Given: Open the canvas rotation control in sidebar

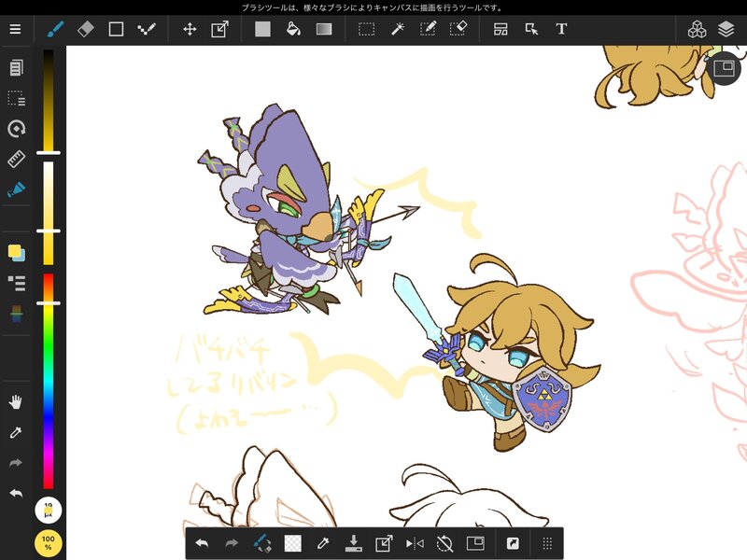Looking at the screenshot, I should [16, 129].
